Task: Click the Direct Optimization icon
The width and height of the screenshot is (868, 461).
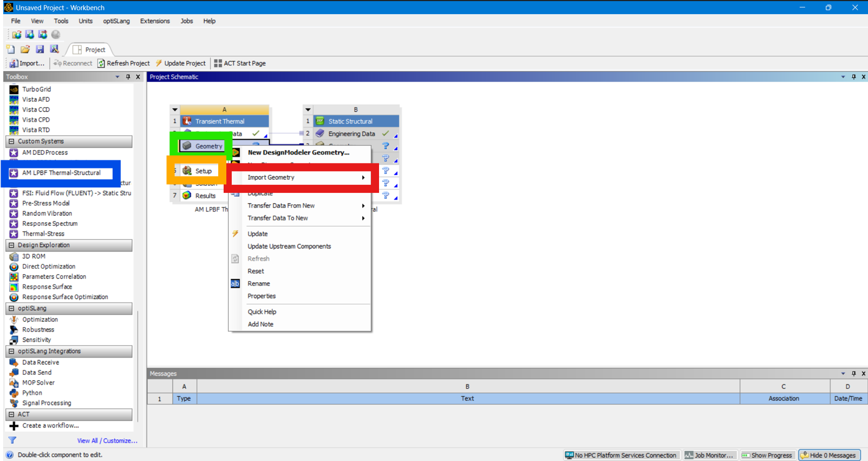Action: (x=14, y=267)
